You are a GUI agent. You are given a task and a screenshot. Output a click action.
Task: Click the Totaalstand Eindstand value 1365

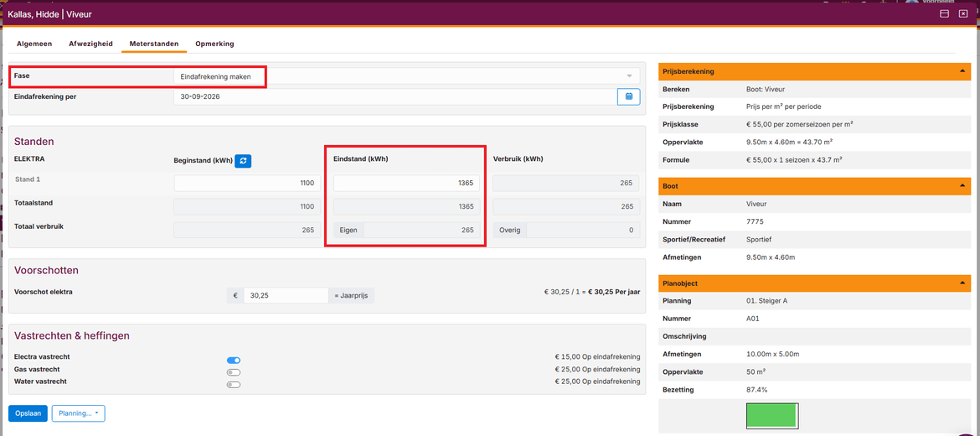(x=407, y=206)
